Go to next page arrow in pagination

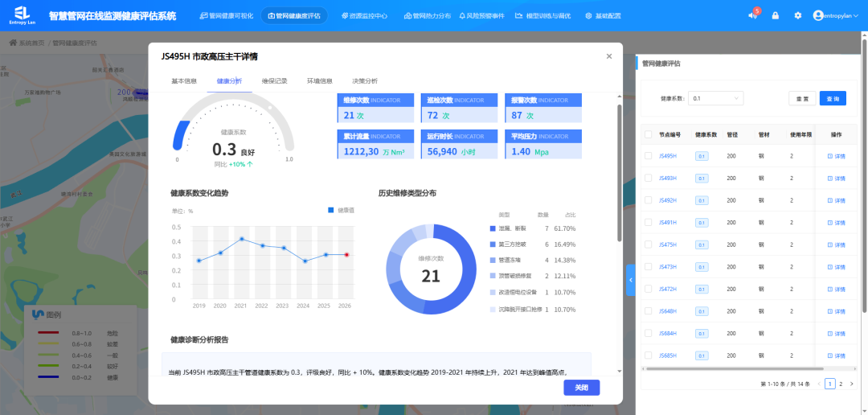point(851,384)
